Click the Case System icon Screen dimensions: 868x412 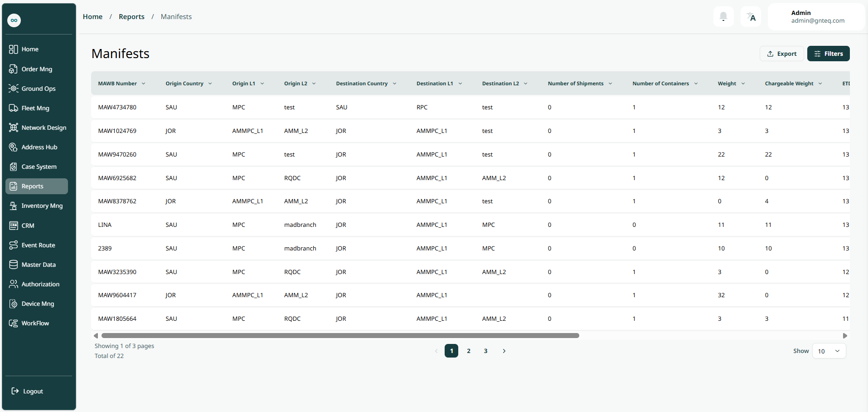pyautogui.click(x=13, y=167)
